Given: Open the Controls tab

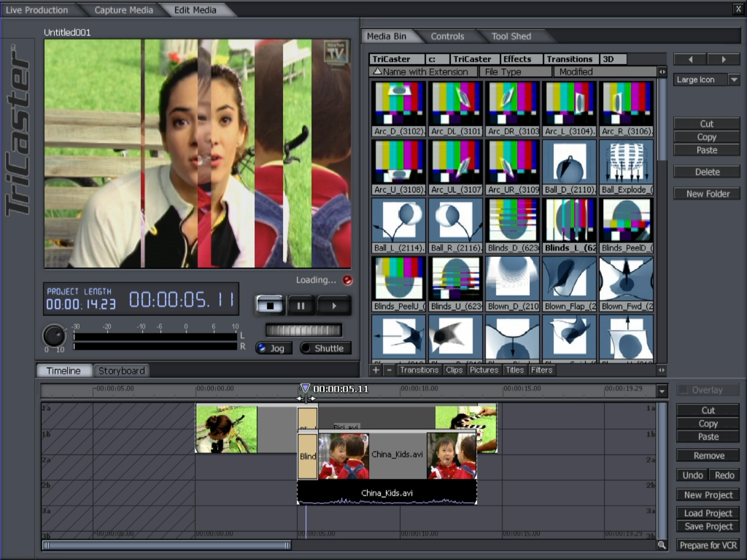Looking at the screenshot, I should [x=447, y=36].
